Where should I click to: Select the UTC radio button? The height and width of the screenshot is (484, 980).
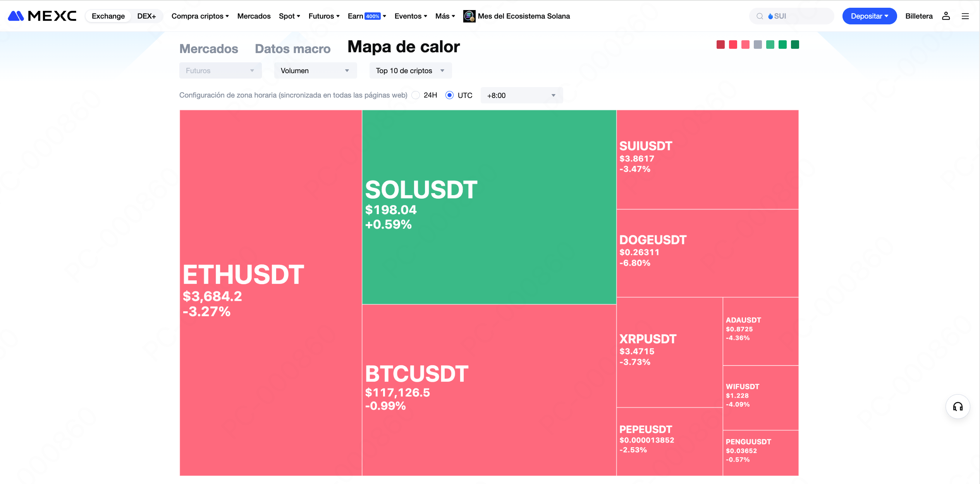[449, 95]
